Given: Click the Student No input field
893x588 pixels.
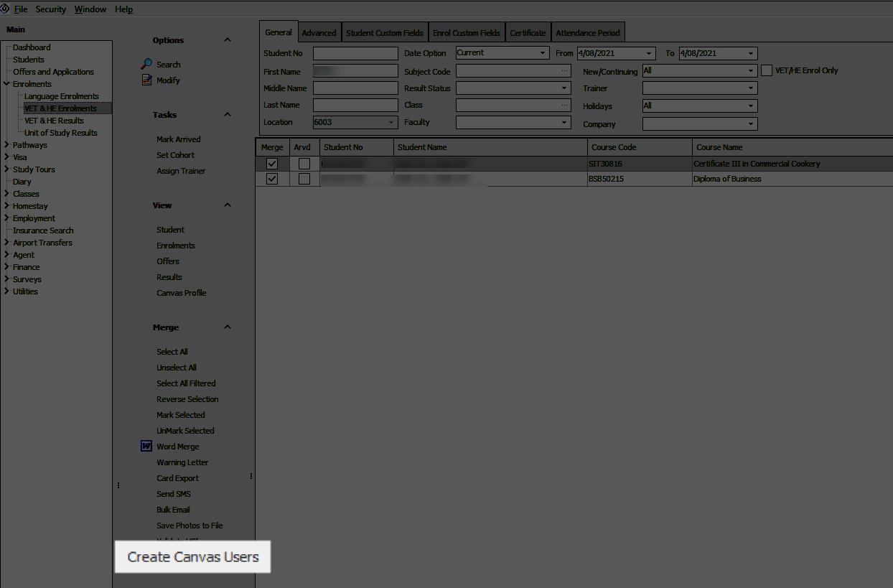Looking at the screenshot, I should 355,54.
